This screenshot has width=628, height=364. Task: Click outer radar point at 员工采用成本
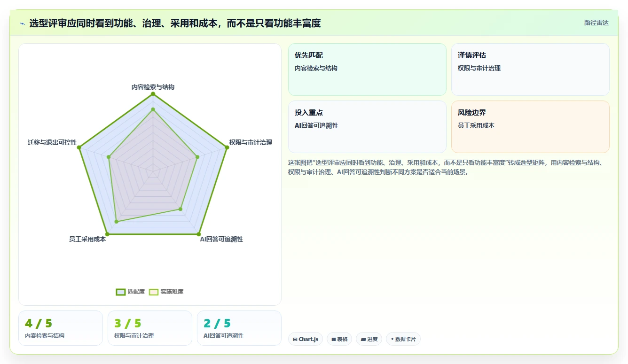(x=107, y=234)
